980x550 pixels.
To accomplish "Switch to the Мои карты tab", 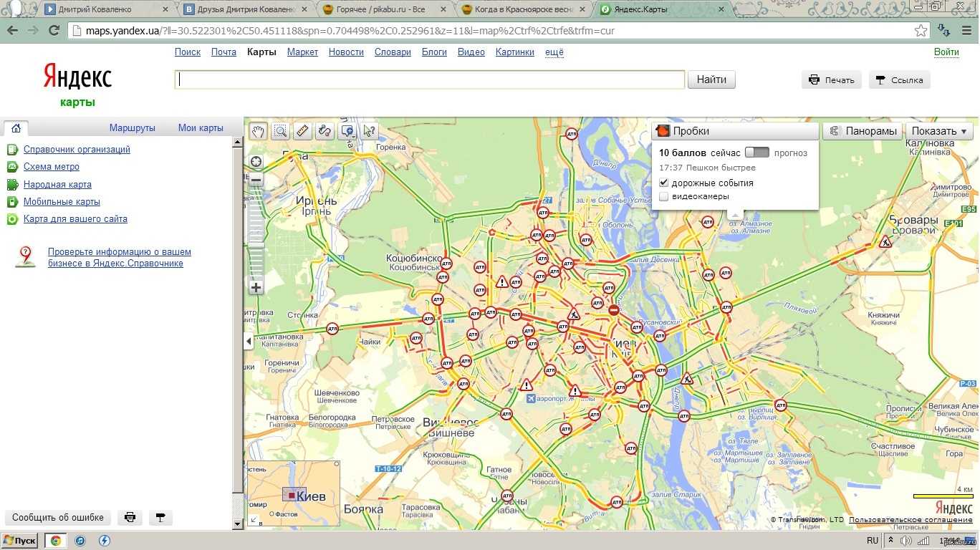I will tap(201, 128).
